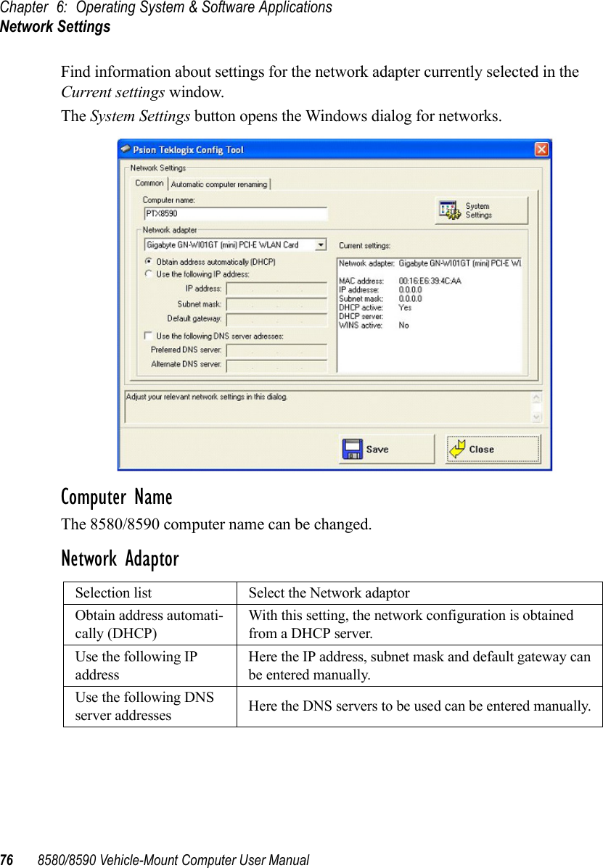Click the Subnet mask input field

pyautogui.click(x=276, y=305)
